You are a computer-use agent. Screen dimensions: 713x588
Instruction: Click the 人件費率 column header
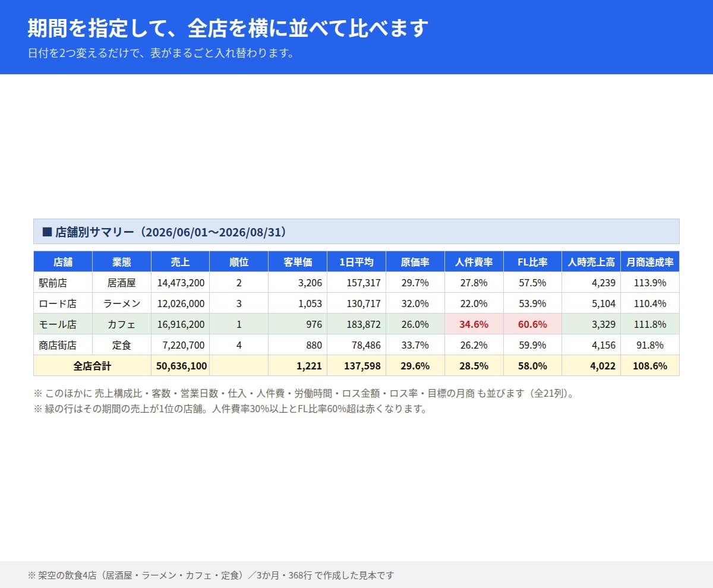[x=474, y=262]
